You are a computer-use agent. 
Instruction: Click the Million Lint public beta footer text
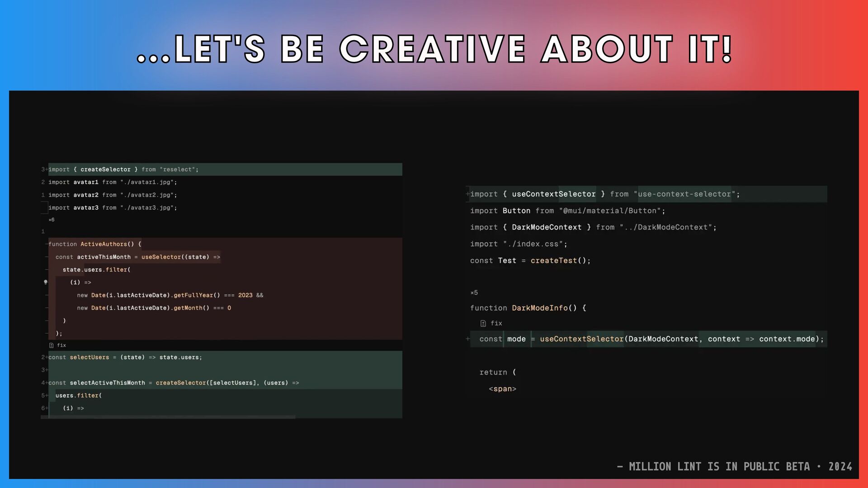(x=734, y=467)
